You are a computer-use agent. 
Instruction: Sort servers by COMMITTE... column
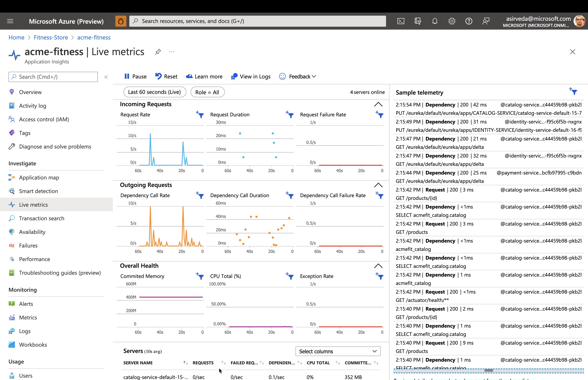[x=376, y=363]
